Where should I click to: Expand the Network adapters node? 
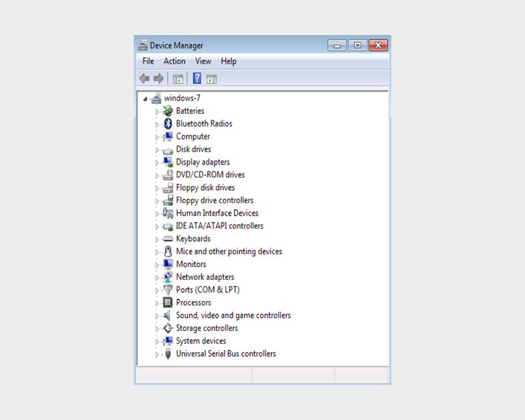(x=157, y=277)
